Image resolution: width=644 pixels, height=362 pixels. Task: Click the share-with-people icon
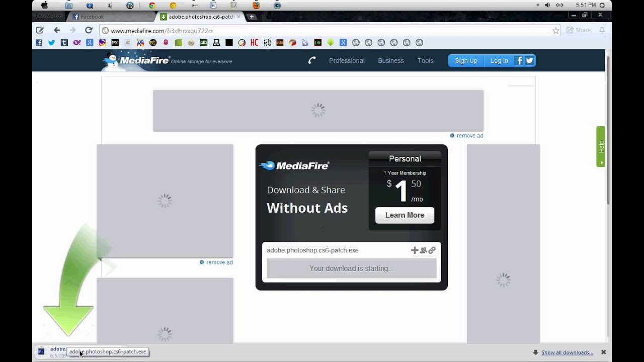point(423,250)
